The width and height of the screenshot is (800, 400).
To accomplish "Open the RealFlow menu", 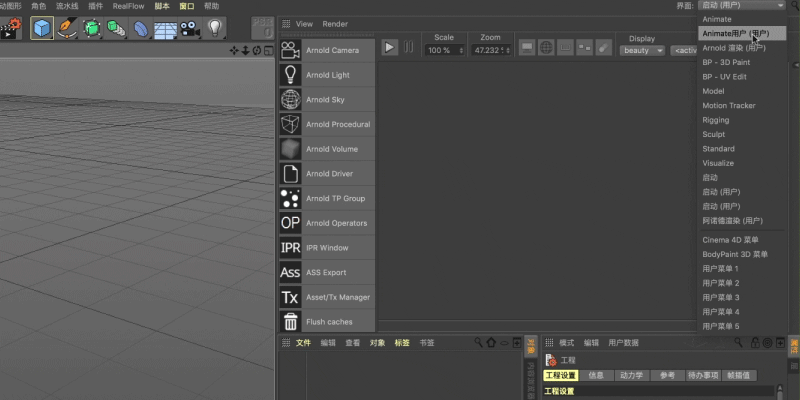I will pos(129,6).
